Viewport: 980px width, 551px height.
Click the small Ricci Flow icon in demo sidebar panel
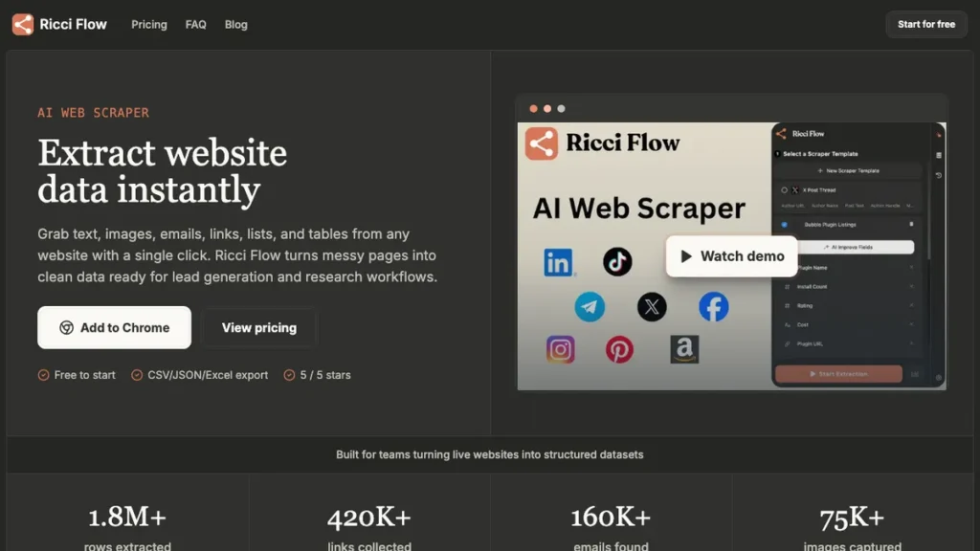(781, 133)
